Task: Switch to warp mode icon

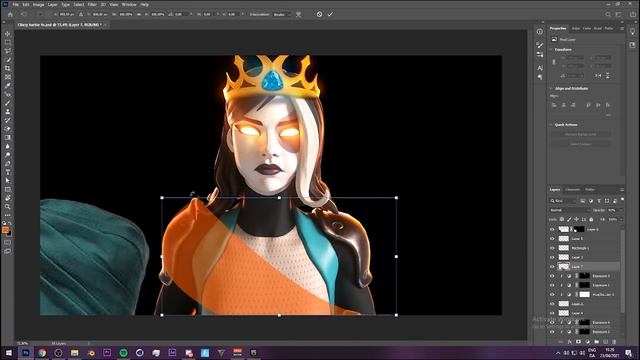Action: [298, 14]
